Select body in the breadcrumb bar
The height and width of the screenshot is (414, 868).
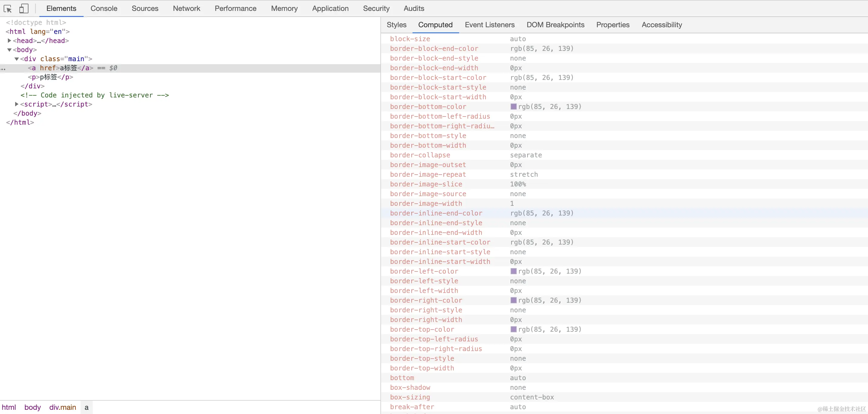(x=32, y=407)
